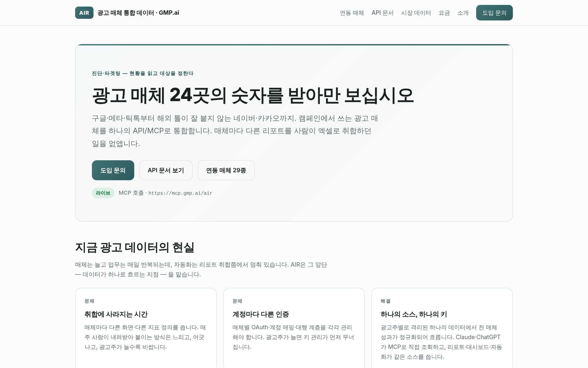
Task: Click the 지금 광고 데이터의 현실 heading
Action: 135,248
